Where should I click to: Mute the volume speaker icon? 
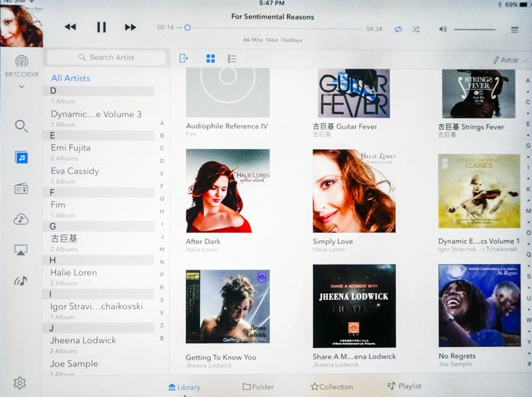coord(443,29)
